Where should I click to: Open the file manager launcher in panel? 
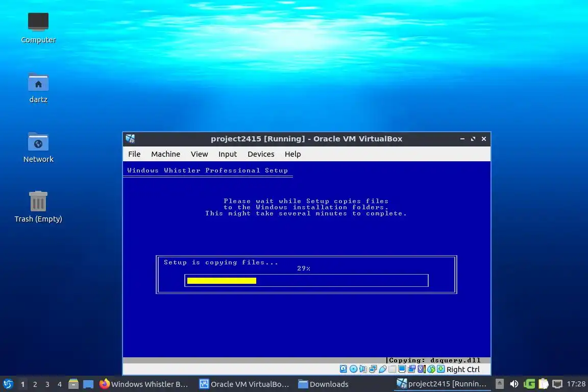pyautogui.click(x=73, y=384)
